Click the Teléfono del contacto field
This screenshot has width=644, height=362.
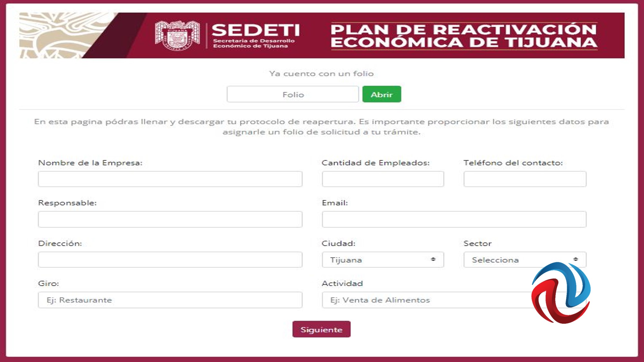coord(525,179)
